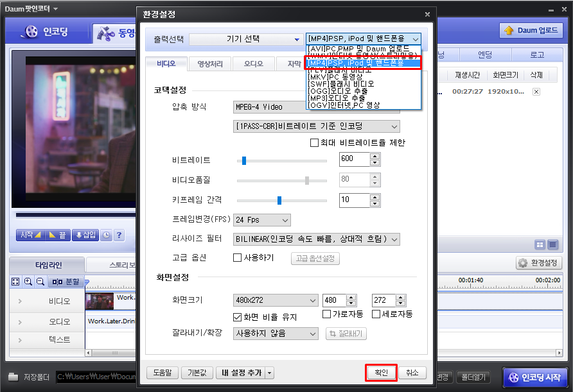The width and height of the screenshot is (573, 392).
Task: Click the 시작 start marker button
Action: pyautogui.click(x=30, y=235)
